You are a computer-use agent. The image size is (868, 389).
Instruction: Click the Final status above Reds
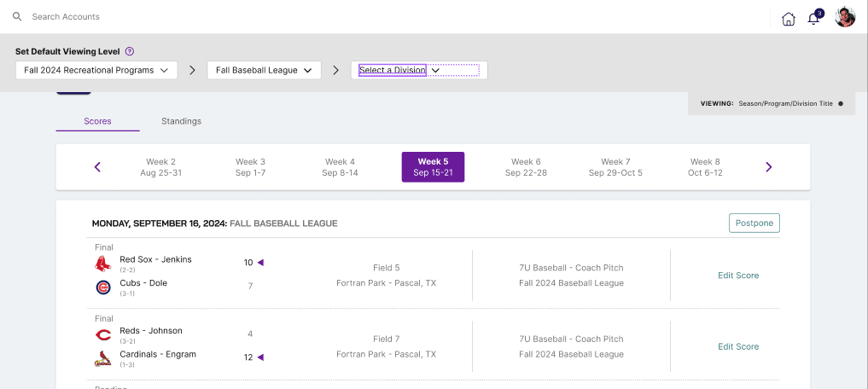(x=103, y=319)
